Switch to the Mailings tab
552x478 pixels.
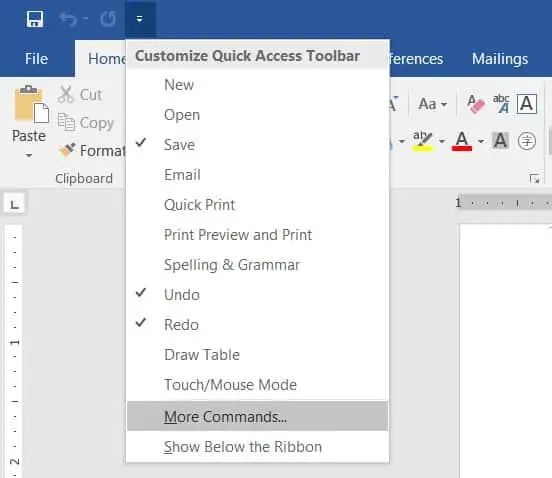[x=500, y=58]
